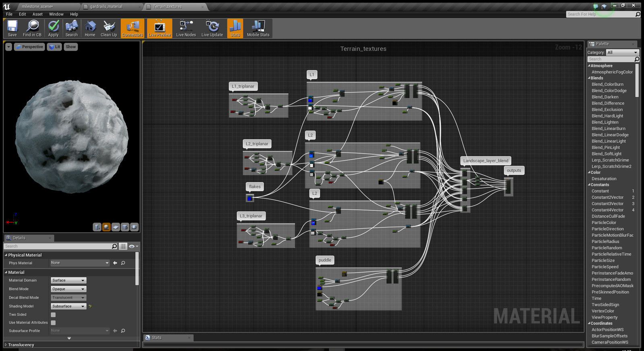Select the sphere preview shape
Image resolution: width=644 pixels, height=351 pixels.
(106, 227)
